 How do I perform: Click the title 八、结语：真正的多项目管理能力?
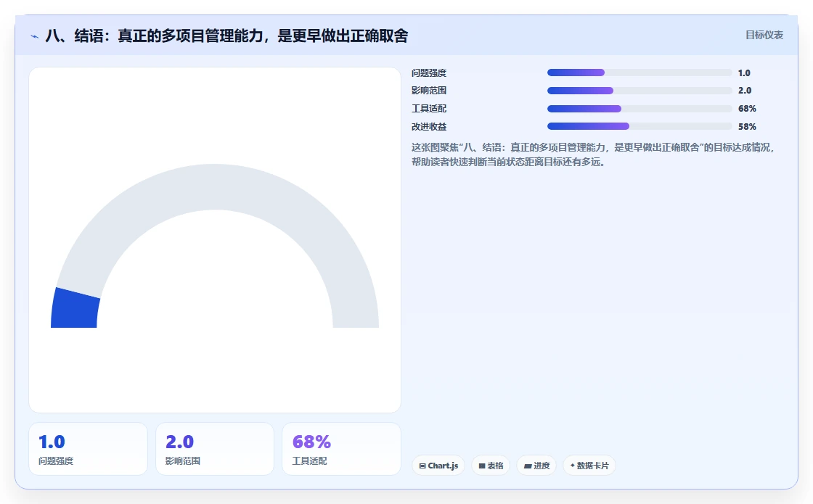click(226, 36)
